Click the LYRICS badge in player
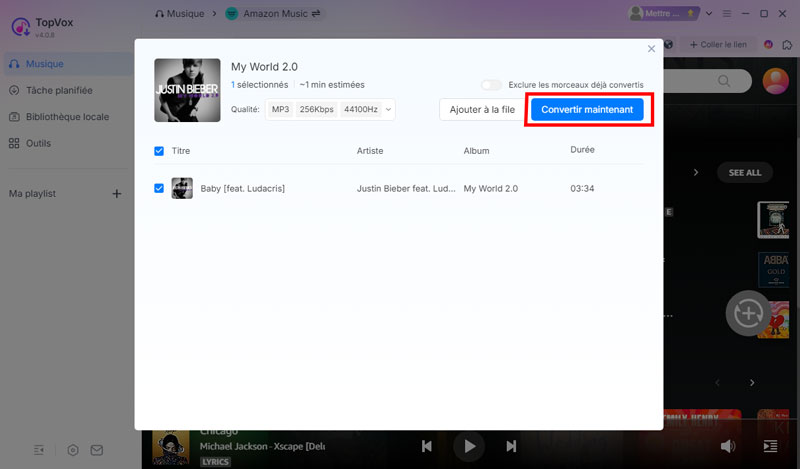800x469 pixels. [215, 462]
